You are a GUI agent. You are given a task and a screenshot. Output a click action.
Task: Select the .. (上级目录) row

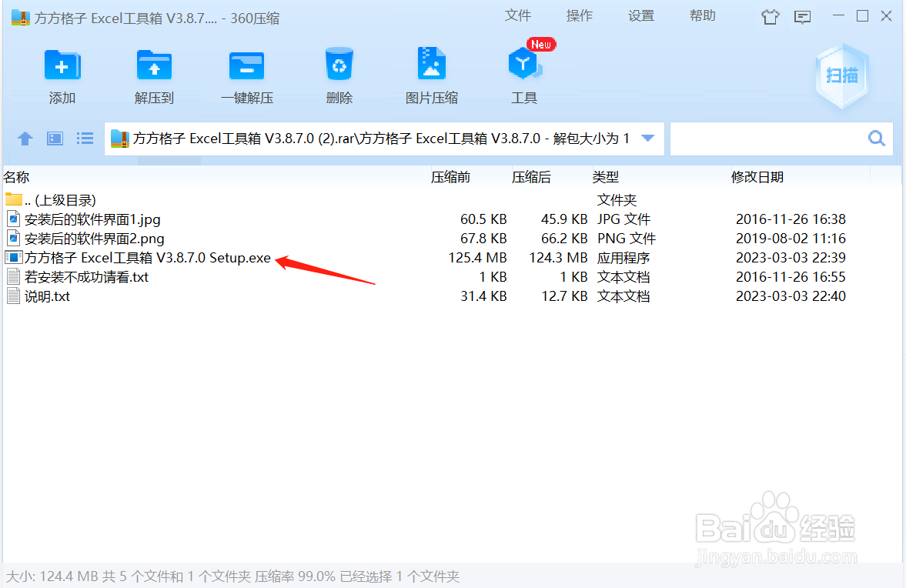(452, 200)
